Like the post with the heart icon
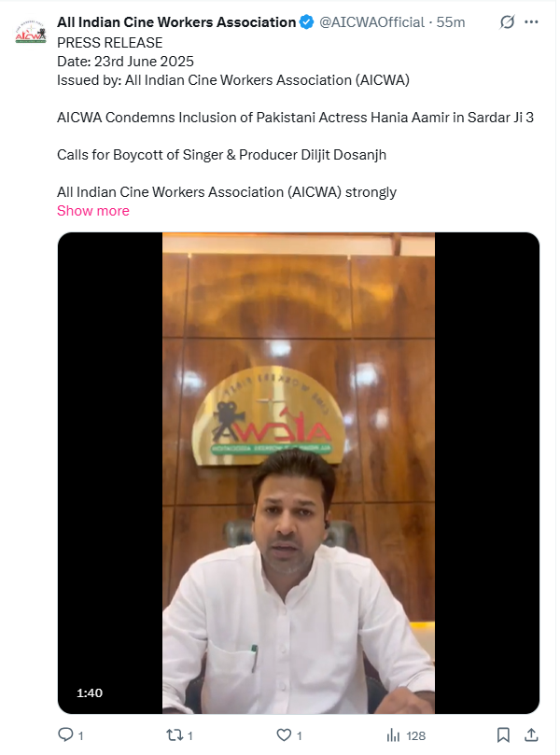 coord(284,734)
